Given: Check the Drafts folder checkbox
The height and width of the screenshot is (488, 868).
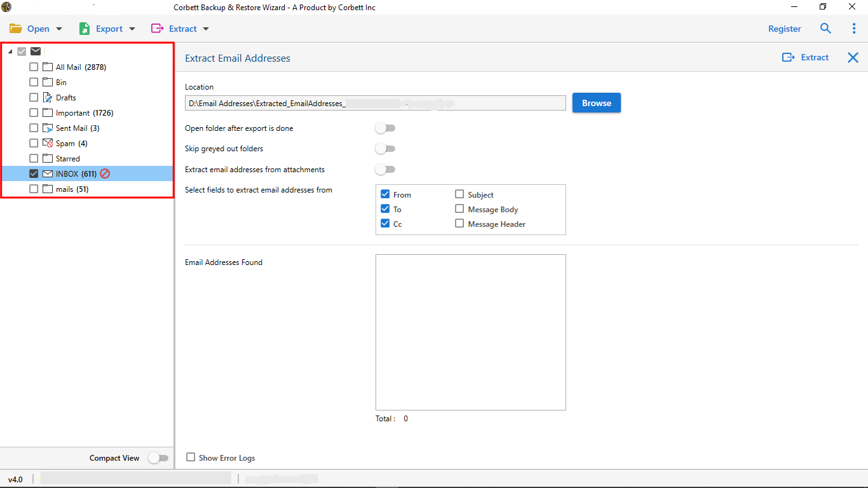Looking at the screenshot, I should (34, 97).
